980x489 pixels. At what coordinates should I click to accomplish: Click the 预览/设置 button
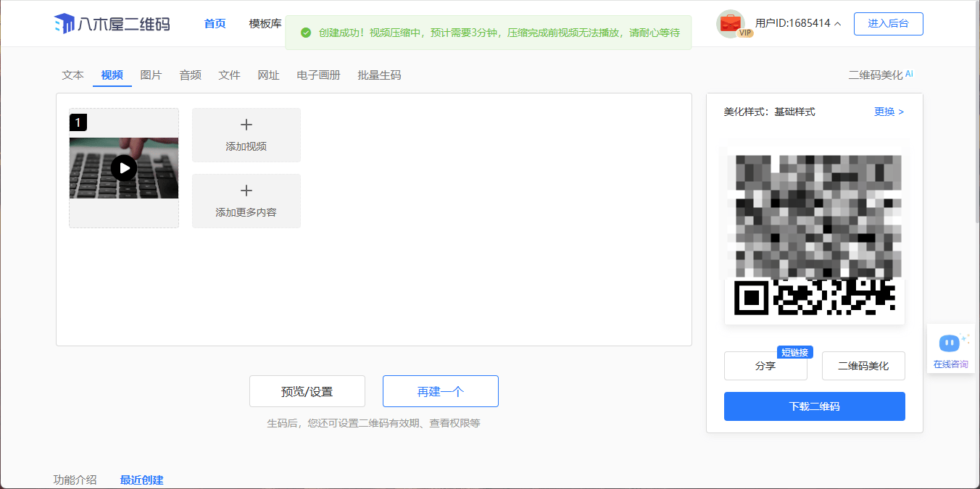[307, 391]
